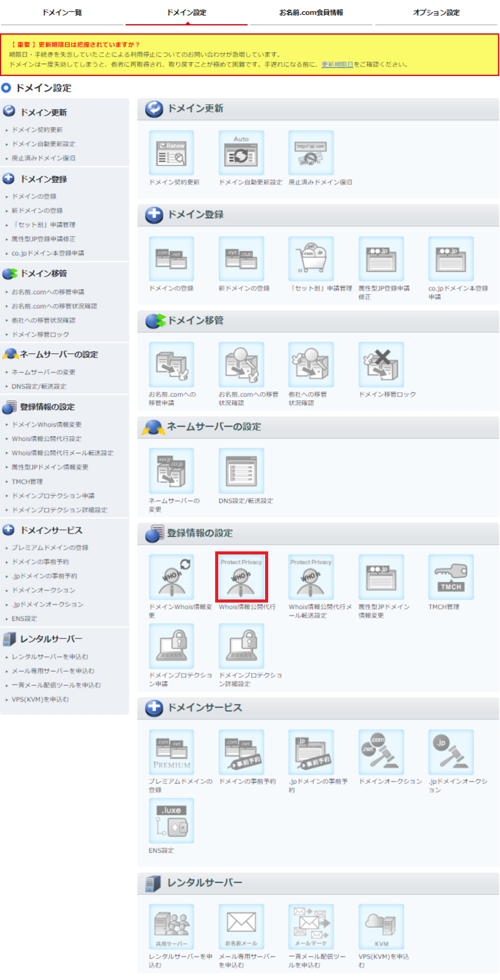Open sidebar link 「セット割」申請管理
Viewport: 500px width, 980px height.
43,224
